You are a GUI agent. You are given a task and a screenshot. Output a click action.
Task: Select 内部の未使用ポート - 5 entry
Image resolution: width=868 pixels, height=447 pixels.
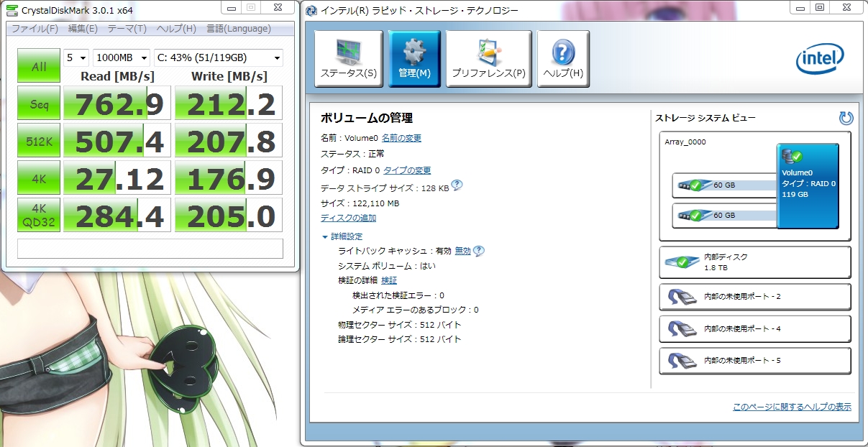(x=755, y=361)
